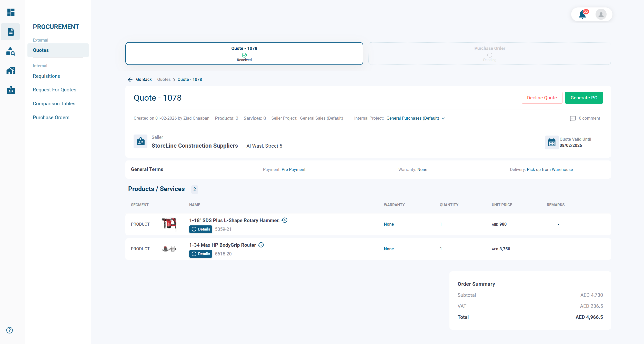The image size is (644, 344).
Task: Select the Quote - 1078 received step
Action: coord(244,54)
